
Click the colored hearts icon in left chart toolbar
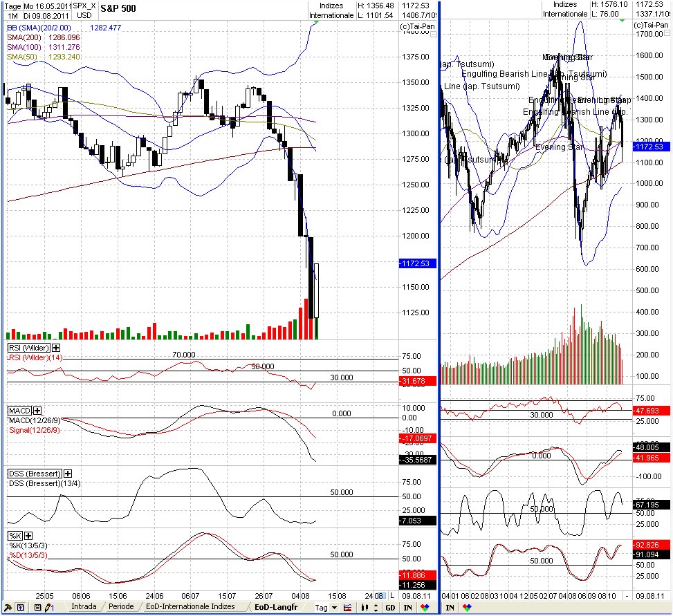[x=425, y=608]
